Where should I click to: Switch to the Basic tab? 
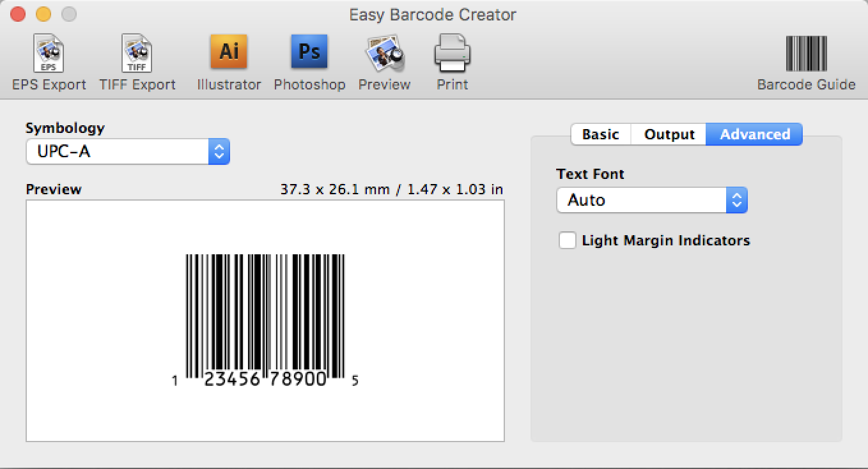point(600,135)
